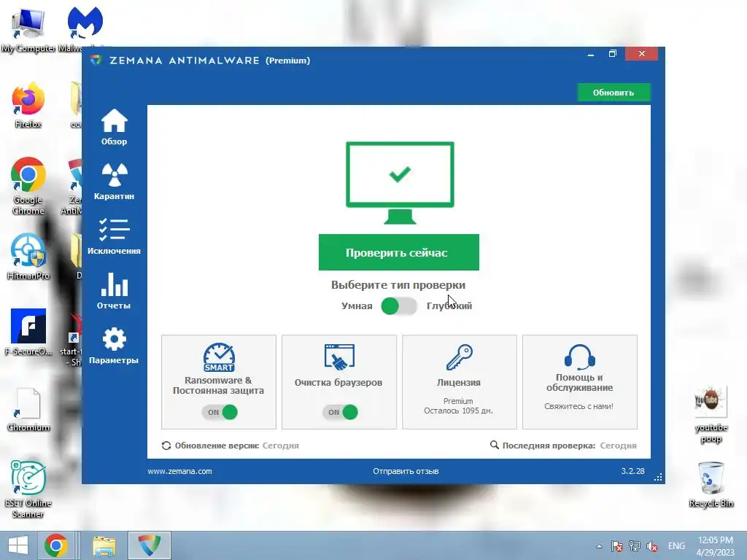
Task: Toggle Очистка браузеров ON switch
Action: [340, 412]
